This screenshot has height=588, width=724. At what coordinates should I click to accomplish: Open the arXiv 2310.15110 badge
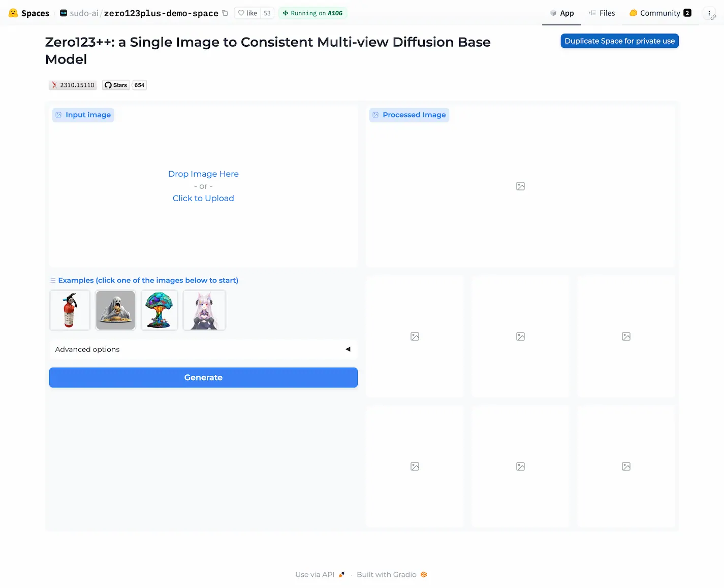coord(73,85)
